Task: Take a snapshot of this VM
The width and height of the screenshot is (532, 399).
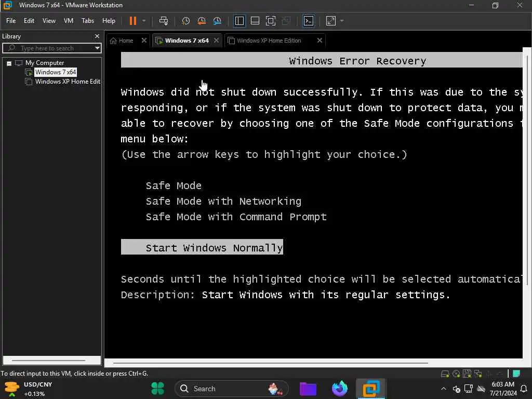Action: [x=185, y=21]
